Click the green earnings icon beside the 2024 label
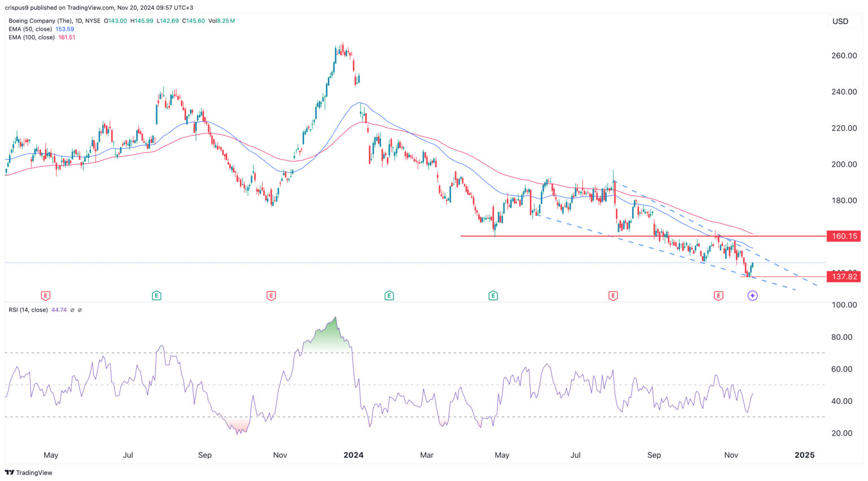 click(389, 295)
